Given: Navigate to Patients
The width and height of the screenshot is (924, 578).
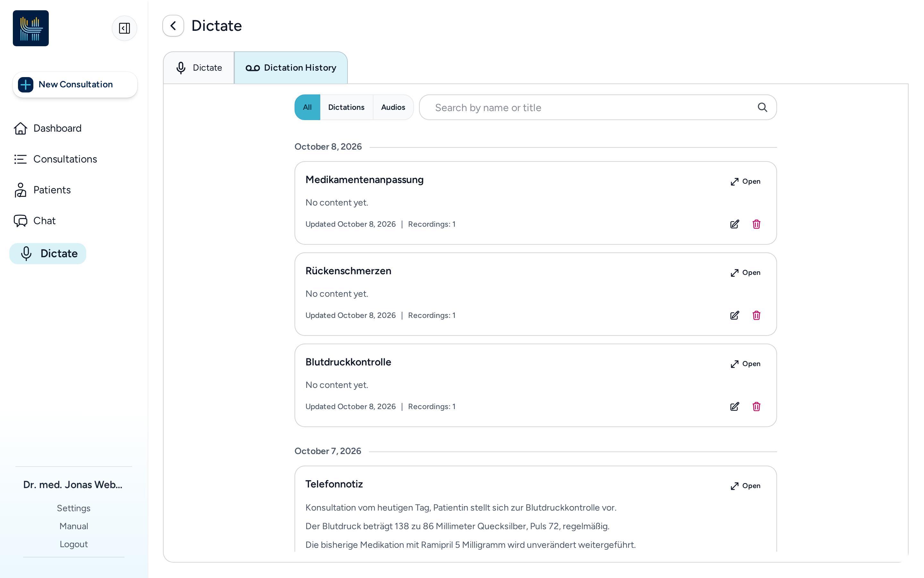Looking at the screenshot, I should tap(42, 190).
